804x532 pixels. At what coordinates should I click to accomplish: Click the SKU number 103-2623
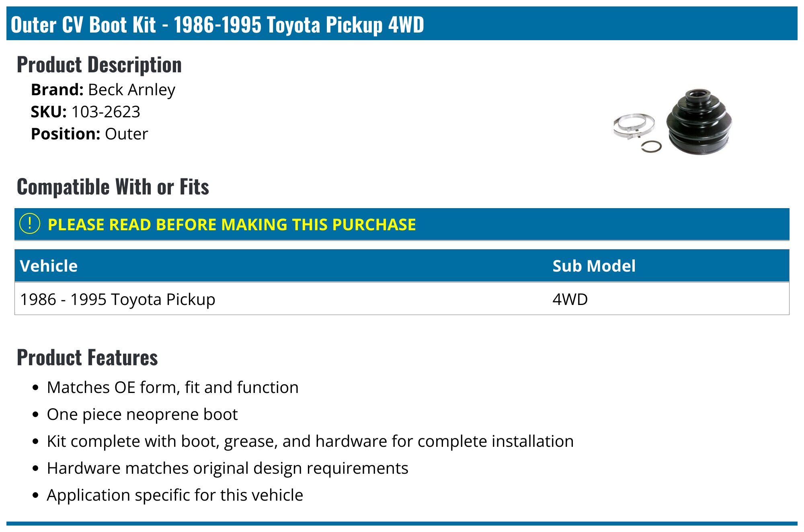pyautogui.click(x=106, y=112)
